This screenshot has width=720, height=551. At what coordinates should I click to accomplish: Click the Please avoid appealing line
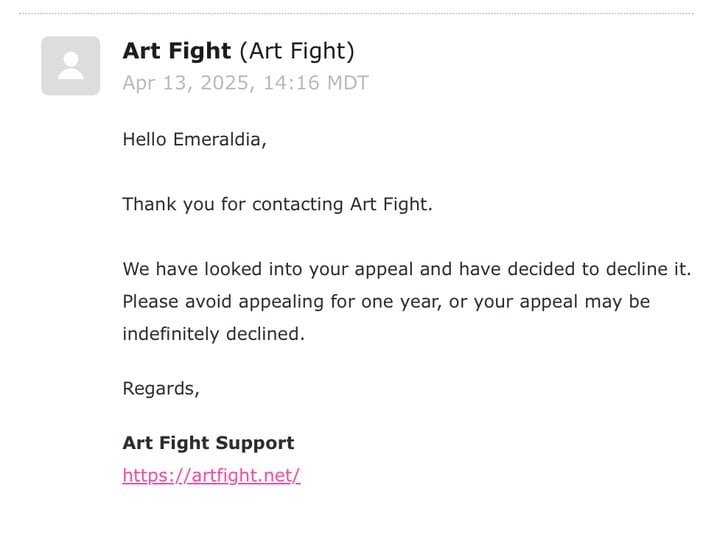(386, 302)
